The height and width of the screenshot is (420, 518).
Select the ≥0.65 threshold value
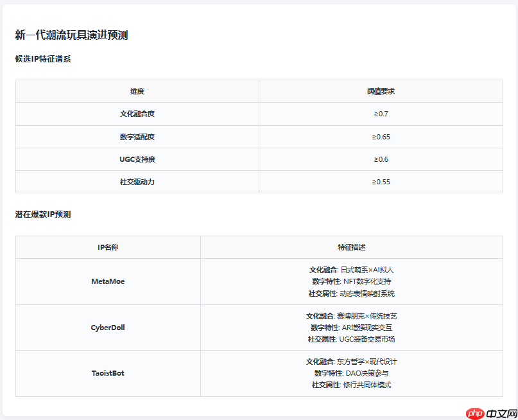[x=381, y=137]
